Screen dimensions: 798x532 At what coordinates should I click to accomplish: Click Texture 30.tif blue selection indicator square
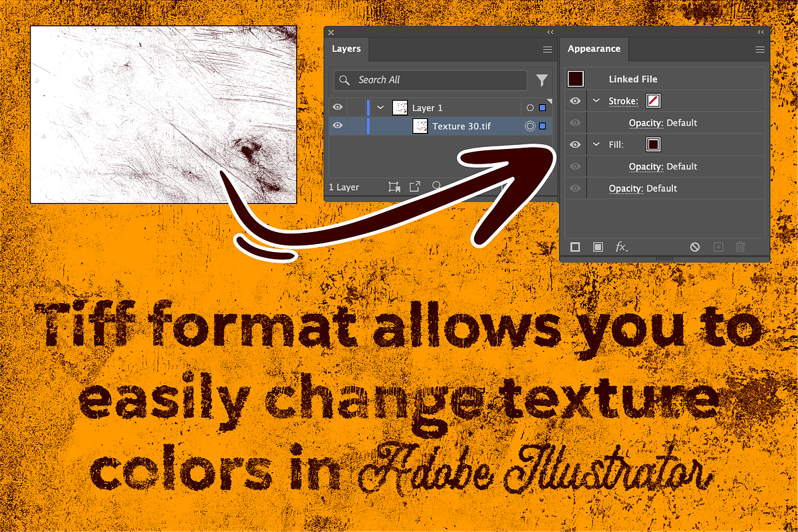[543, 126]
